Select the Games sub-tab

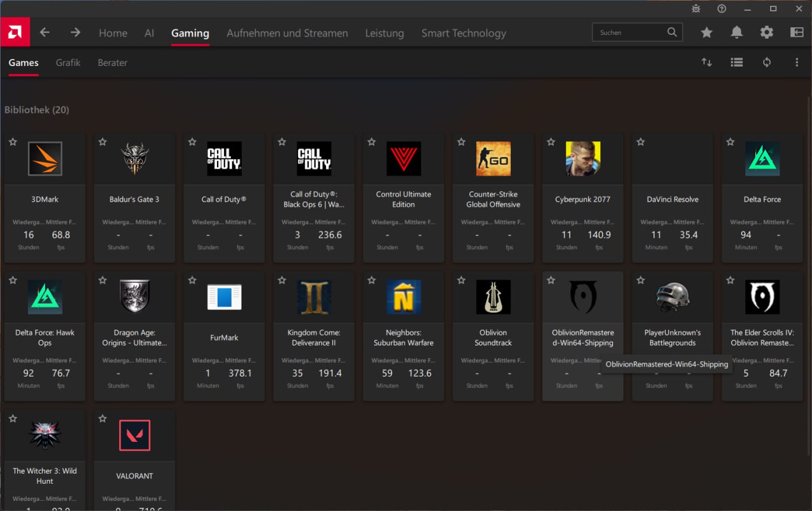coord(23,63)
